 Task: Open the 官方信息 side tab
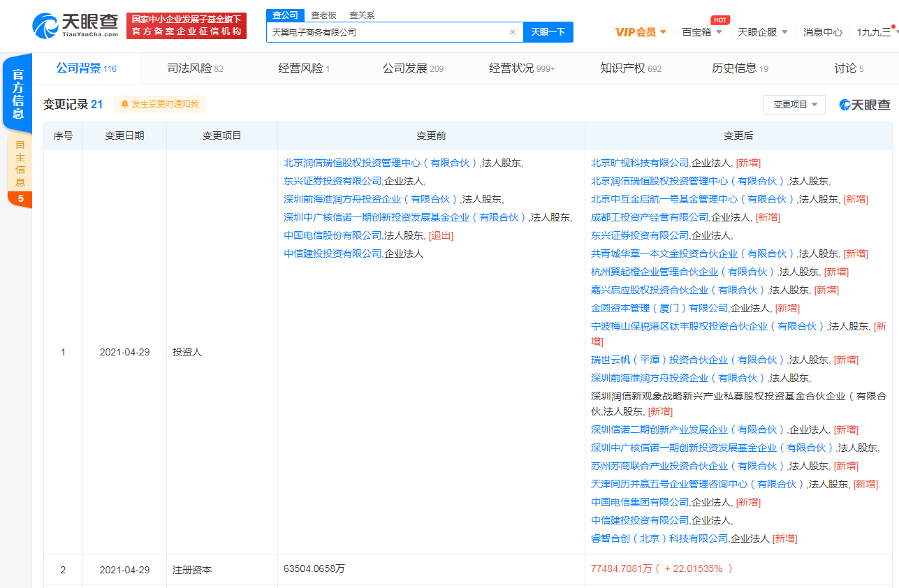point(18,94)
